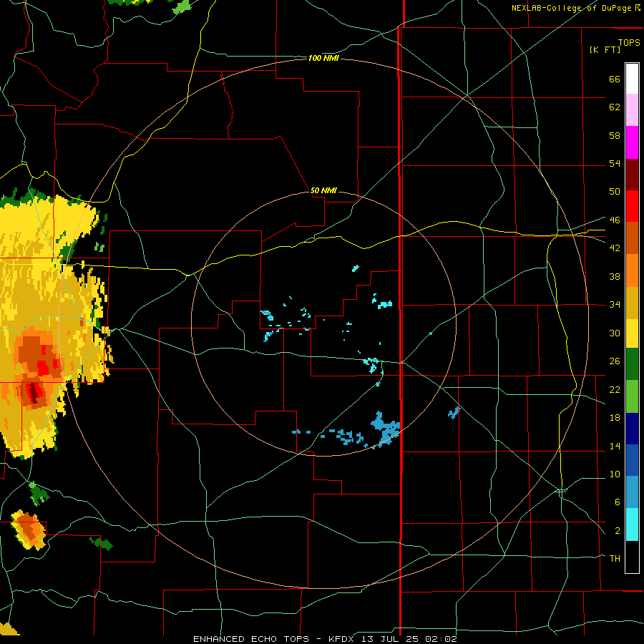Click the bright red 50 kft legend swatch
Screen dimensions: 644x644
coord(632,206)
